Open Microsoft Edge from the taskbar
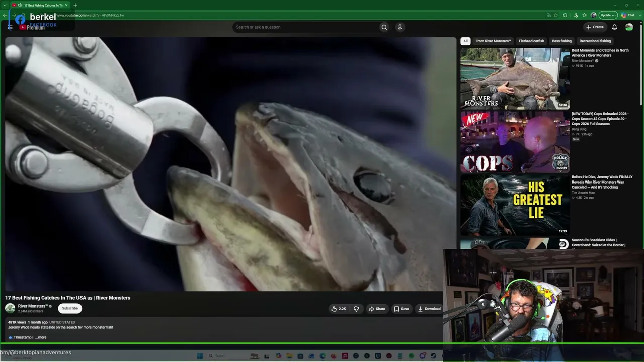 coord(323,356)
